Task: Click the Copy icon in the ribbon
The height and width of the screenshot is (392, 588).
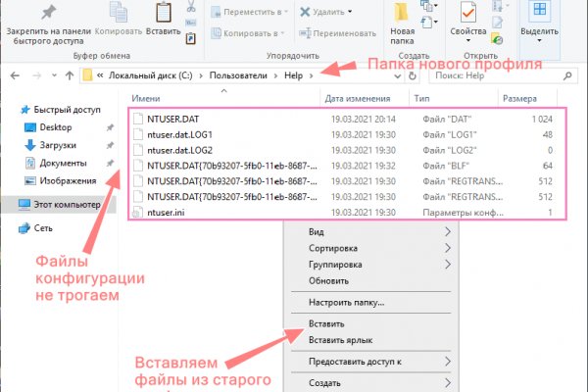Action: pos(120,13)
